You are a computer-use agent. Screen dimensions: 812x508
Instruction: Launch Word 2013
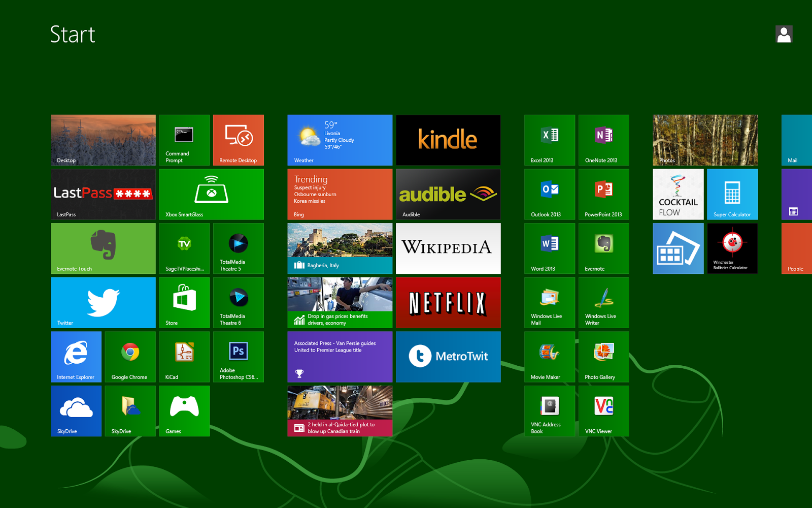coord(550,248)
